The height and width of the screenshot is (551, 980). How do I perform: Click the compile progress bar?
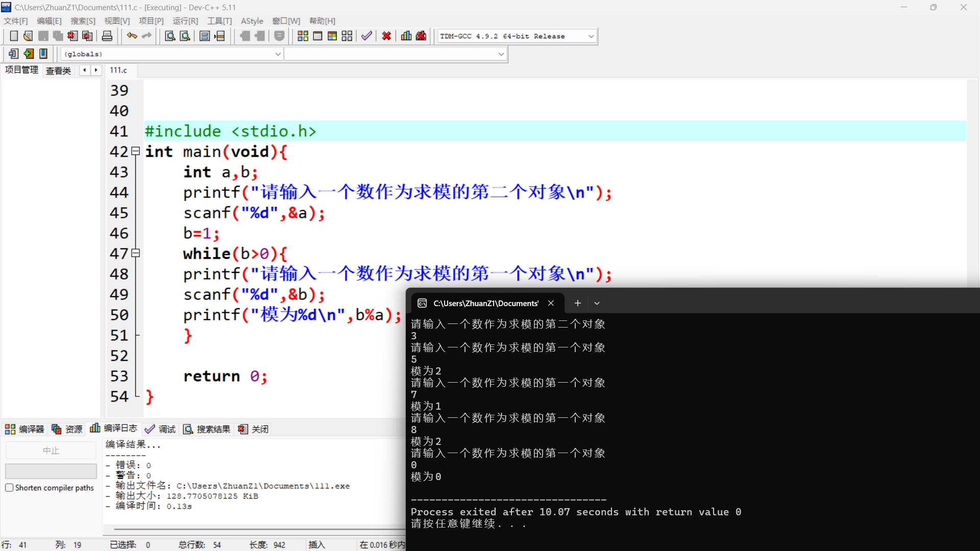coord(51,470)
